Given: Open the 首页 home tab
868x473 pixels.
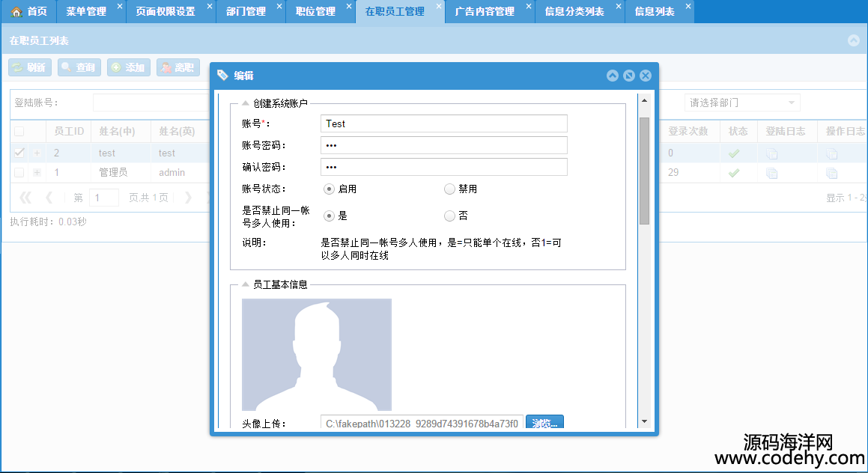Looking at the screenshot, I should pos(28,12).
